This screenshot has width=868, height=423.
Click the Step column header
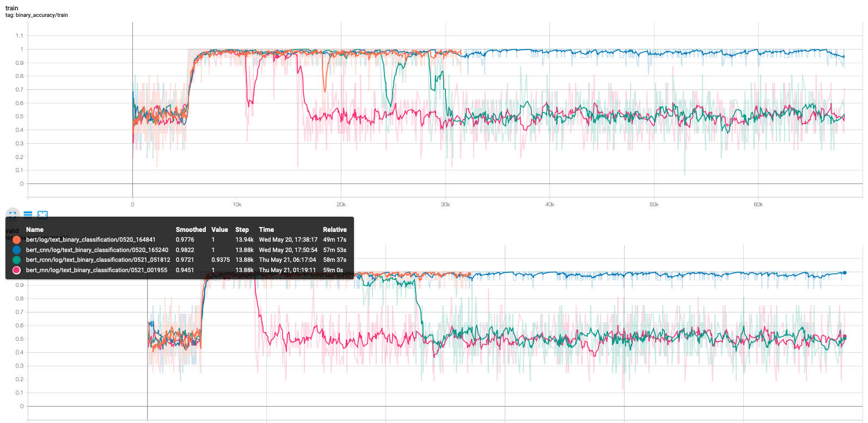[242, 230]
